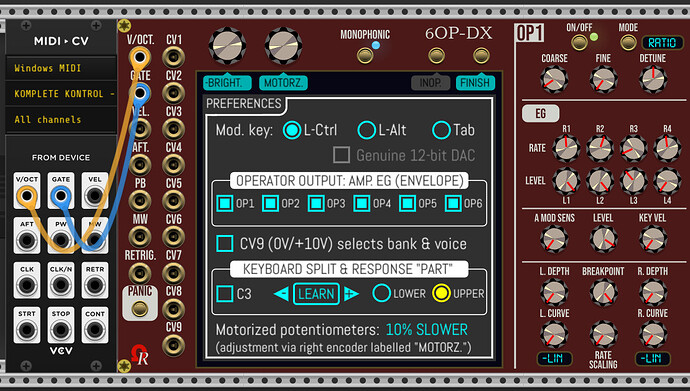Click the COARSE knob
Viewport: 690px width, 391px height.
point(554,80)
